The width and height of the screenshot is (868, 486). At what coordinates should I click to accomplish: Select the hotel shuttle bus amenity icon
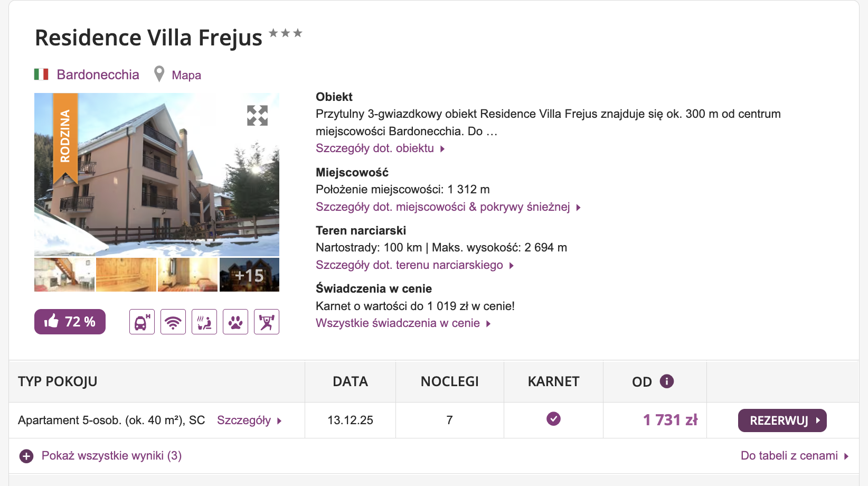click(141, 321)
